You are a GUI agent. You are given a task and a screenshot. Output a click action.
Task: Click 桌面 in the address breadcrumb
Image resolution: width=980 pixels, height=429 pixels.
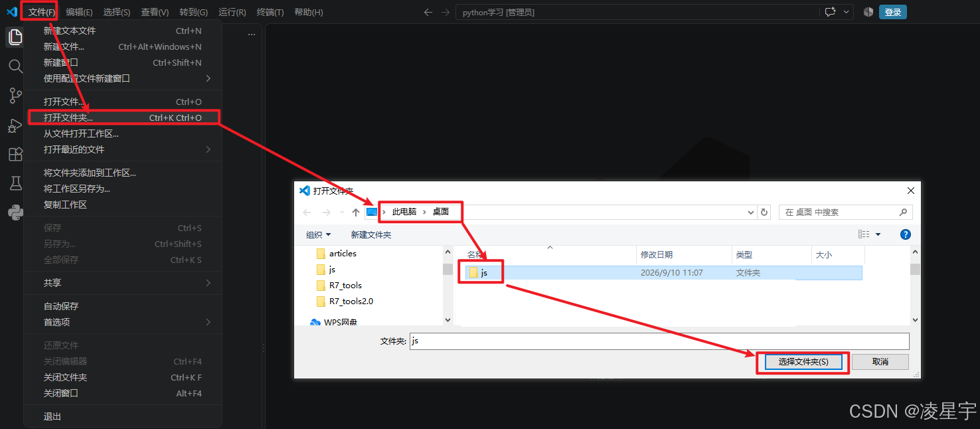(x=441, y=212)
